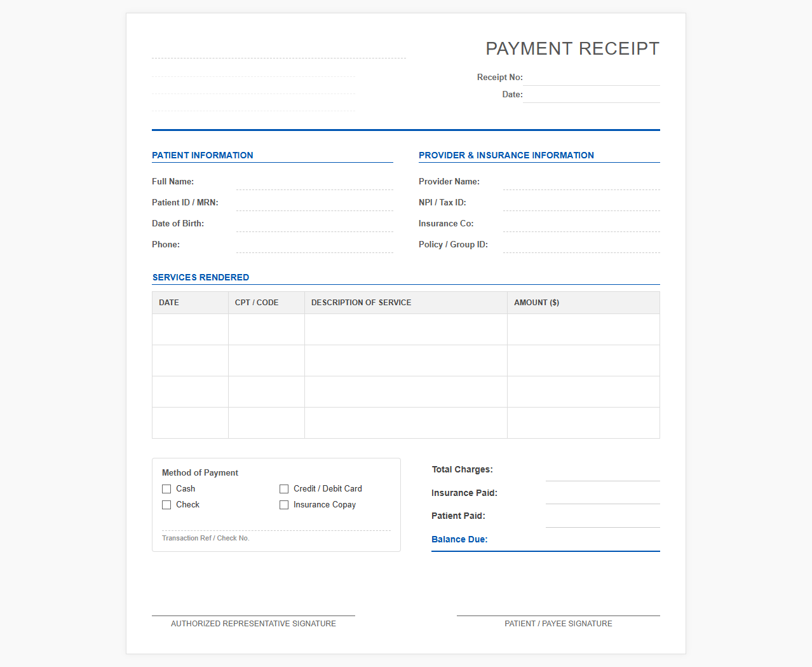812x667 pixels.
Task: Check the Cash payment checkbox
Action: click(x=166, y=489)
